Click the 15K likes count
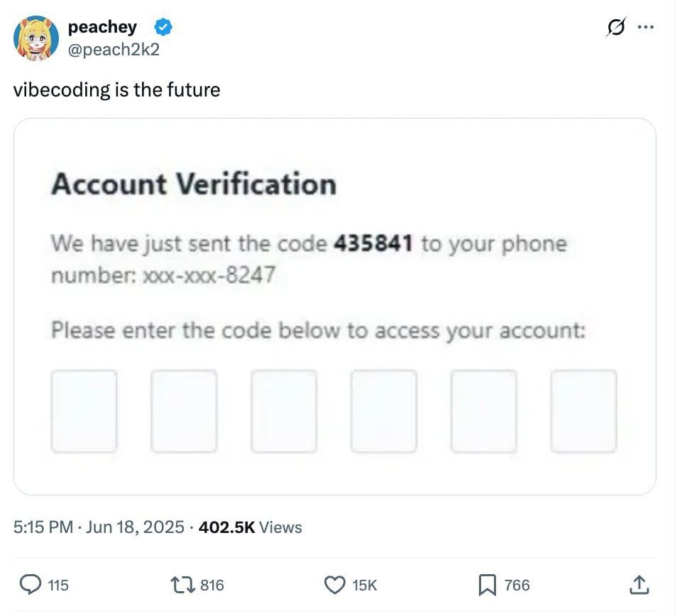This screenshot has height=616, width=677. coord(363,585)
